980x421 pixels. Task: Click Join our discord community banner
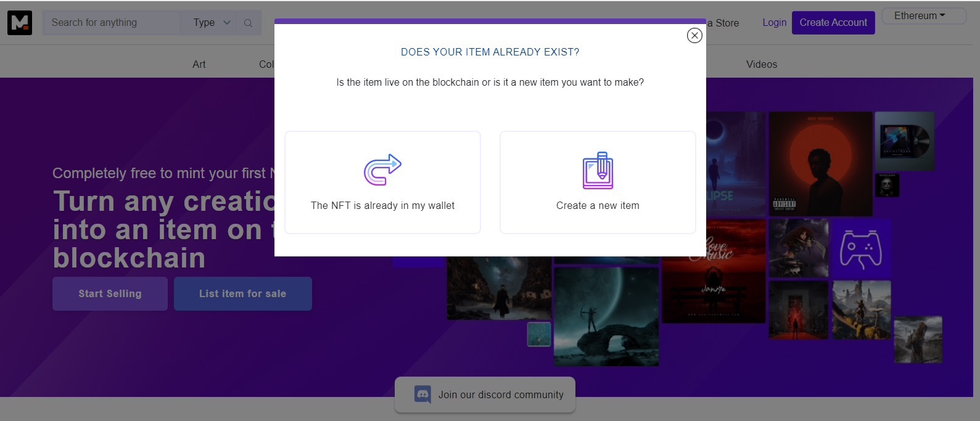(485, 394)
